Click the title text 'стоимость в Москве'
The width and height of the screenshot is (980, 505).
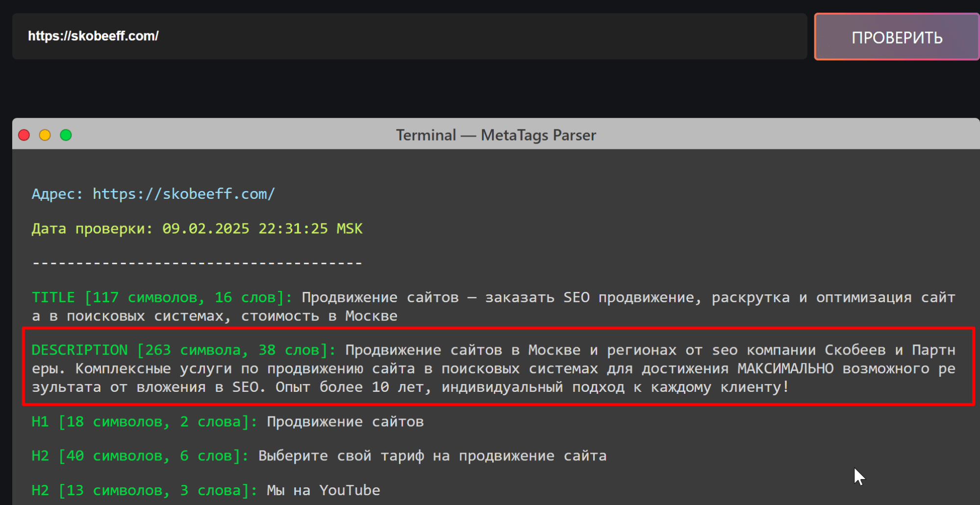point(319,316)
